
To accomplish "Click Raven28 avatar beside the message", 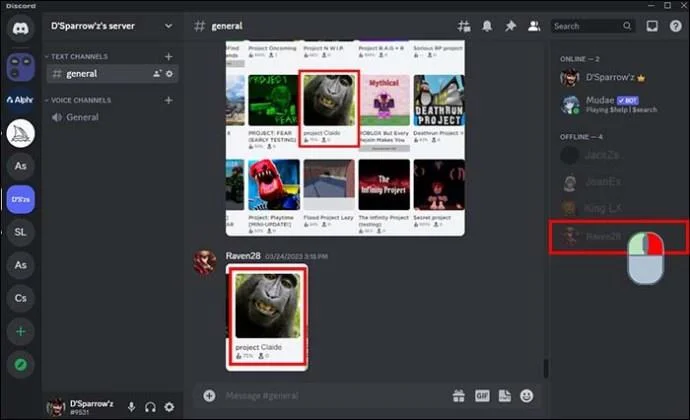I will [x=205, y=262].
